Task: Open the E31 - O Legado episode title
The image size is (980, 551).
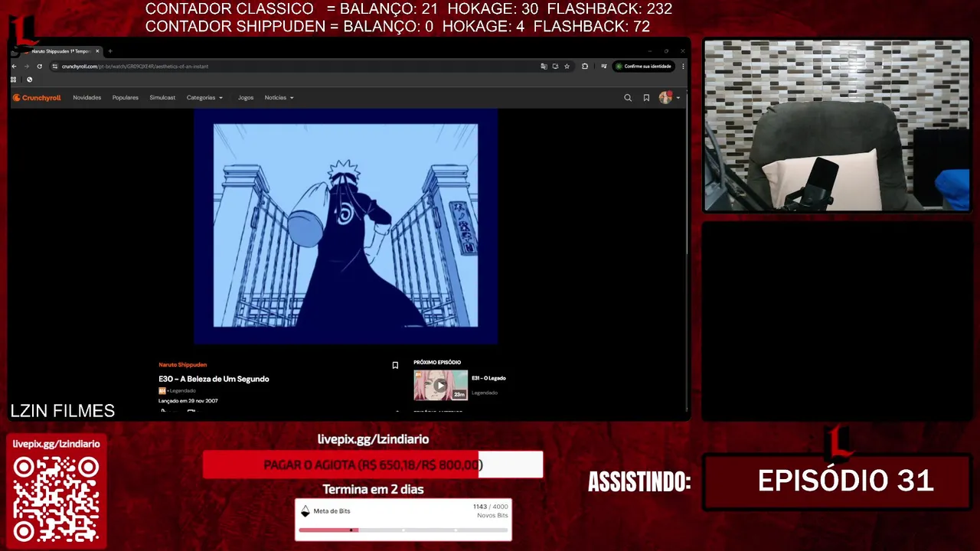Action: [488, 378]
